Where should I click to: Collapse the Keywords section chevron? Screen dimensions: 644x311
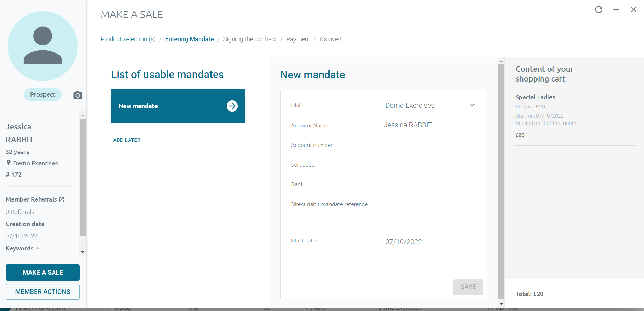[38, 248]
